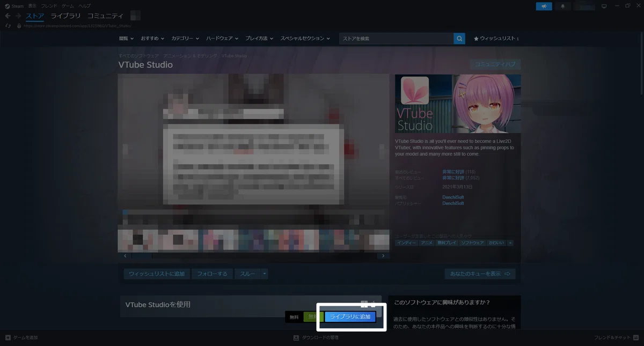Open the publisher DenchiSoft link
The height and width of the screenshot is (346, 644).
pyautogui.click(x=453, y=204)
